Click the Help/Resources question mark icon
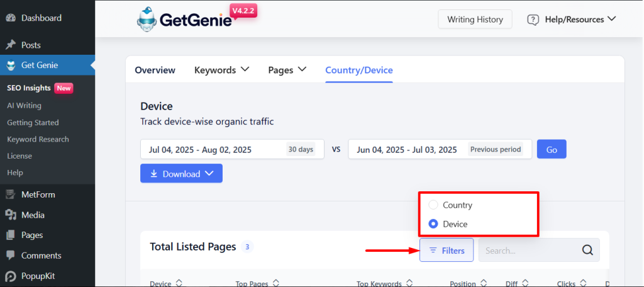This screenshot has height=287, width=644. tap(533, 20)
